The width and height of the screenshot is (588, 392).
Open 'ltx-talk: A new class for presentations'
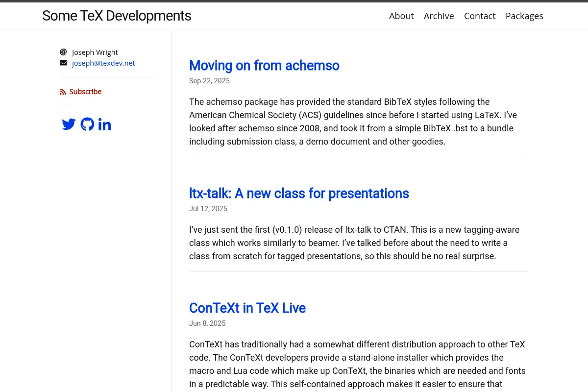coord(299,193)
